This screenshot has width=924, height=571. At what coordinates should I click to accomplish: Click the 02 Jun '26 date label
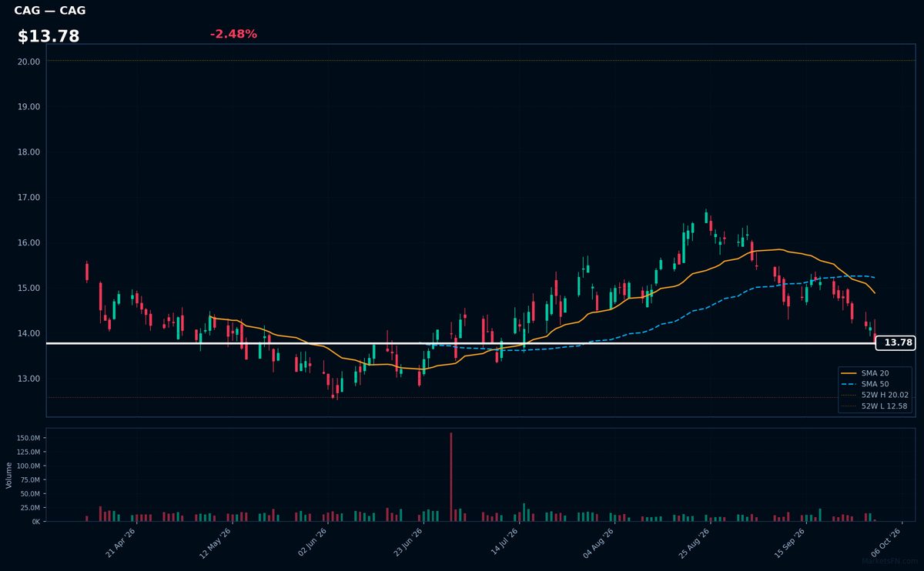pos(312,543)
